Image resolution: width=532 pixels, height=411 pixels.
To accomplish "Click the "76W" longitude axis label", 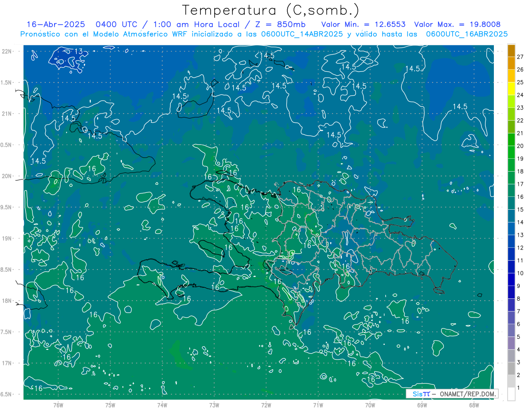I will click(58, 405).
